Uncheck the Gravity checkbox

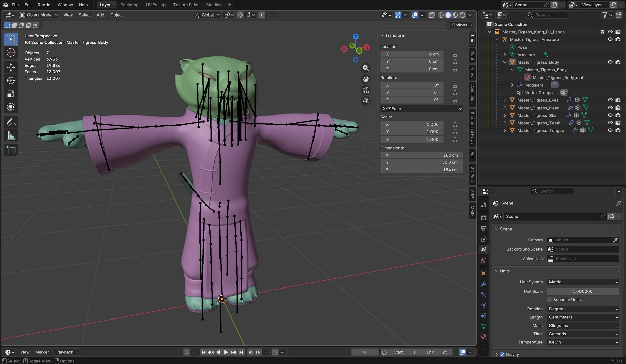pos(502,354)
